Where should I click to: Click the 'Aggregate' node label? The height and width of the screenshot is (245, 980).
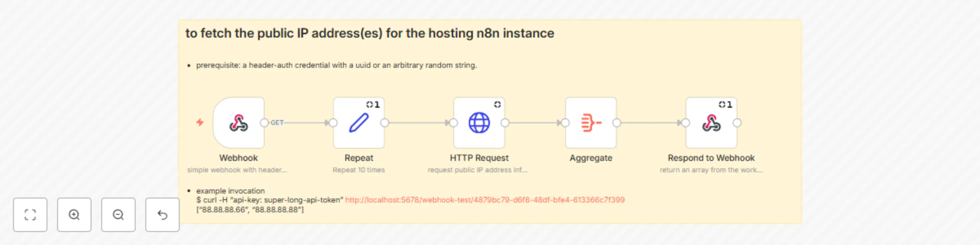591,158
